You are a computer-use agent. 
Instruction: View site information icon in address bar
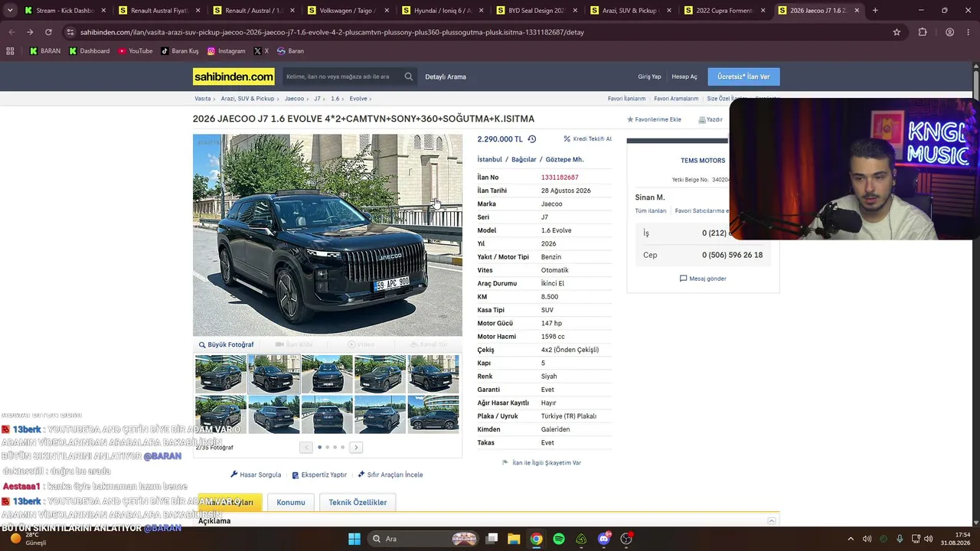point(70,32)
